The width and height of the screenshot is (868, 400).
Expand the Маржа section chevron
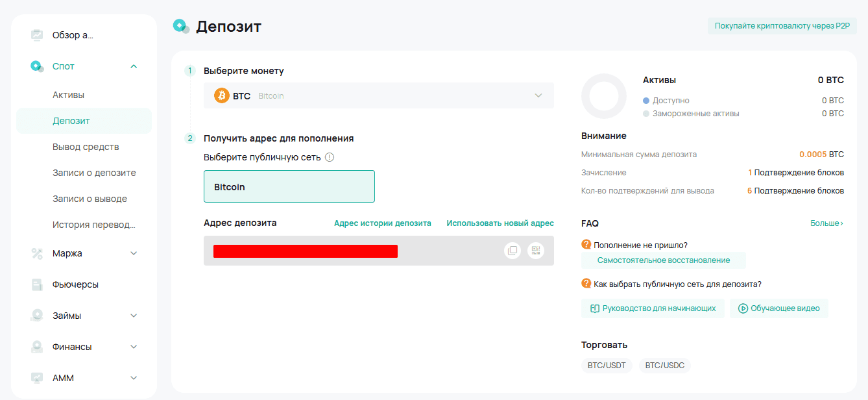click(x=134, y=253)
